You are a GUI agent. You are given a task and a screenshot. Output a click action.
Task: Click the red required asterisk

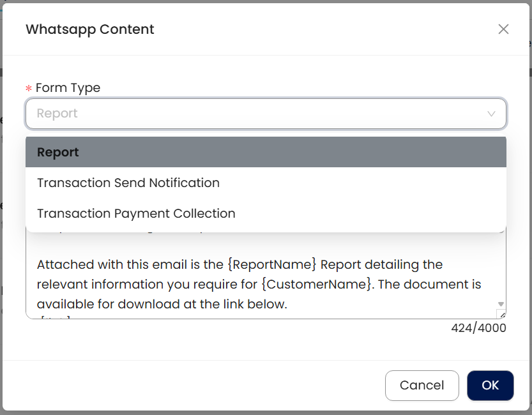(x=29, y=89)
